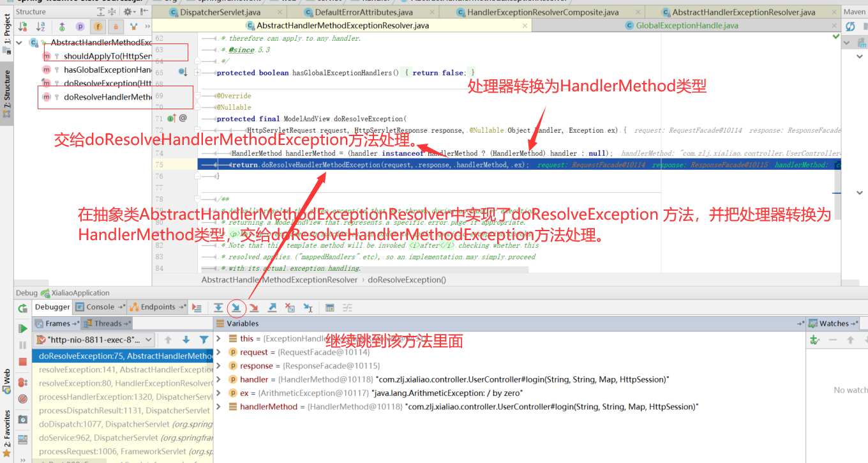The image size is (868, 463).
Task: Select previous frame with up arrow
Action: (168, 340)
